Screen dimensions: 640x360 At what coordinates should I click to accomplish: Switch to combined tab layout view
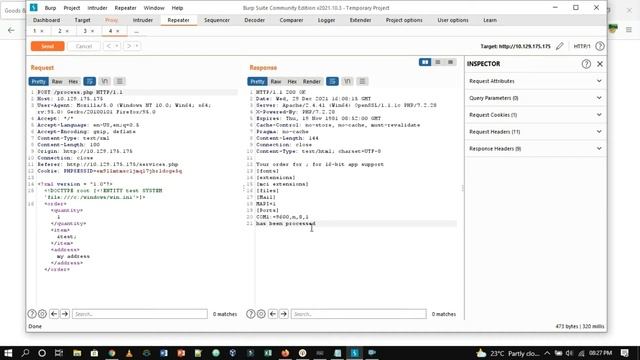click(x=451, y=62)
